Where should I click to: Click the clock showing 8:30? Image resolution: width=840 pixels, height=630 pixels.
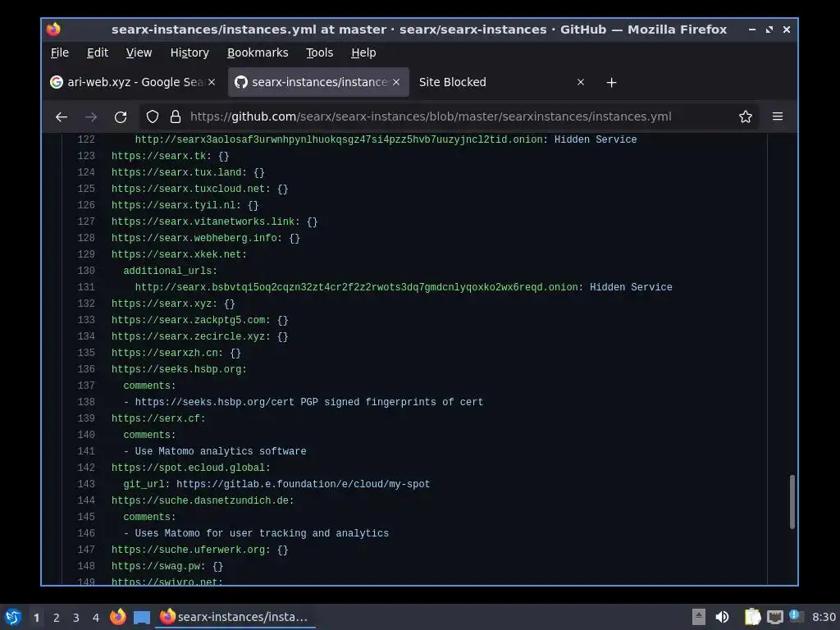click(x=824, y=617)
